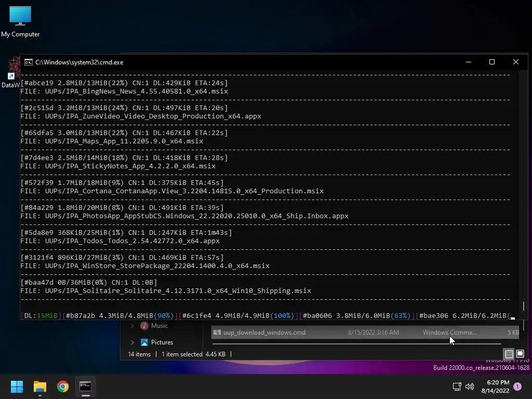The width and height of the screenshot is (532, 399).
Task: Click the cmd window vertical scrollbar thumb
Action: pos(524,306)
